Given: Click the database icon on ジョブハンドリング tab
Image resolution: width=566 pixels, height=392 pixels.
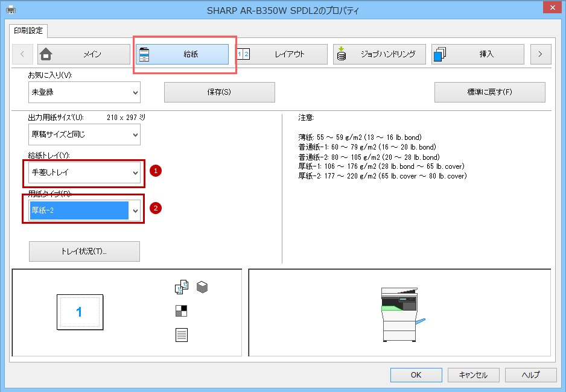Looking at the screenshot, I should point(341,54).
